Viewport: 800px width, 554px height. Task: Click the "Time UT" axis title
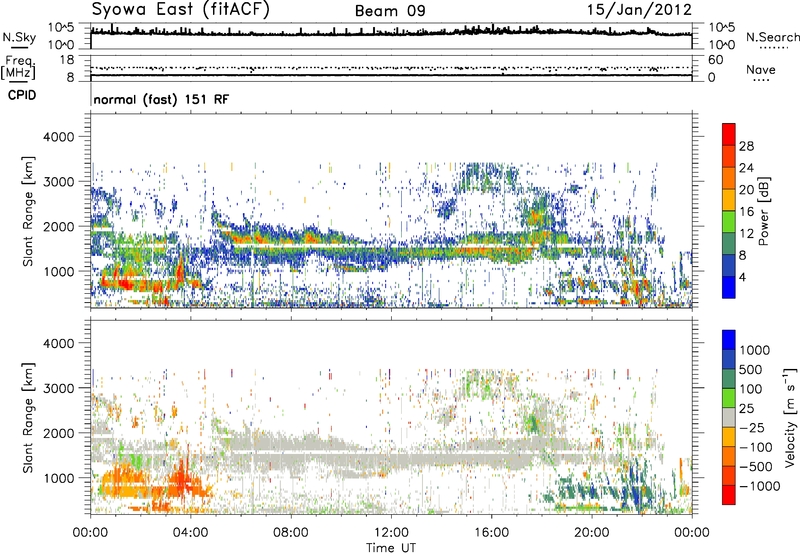coord(391,548)
